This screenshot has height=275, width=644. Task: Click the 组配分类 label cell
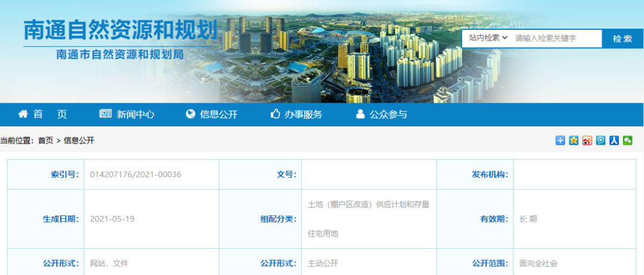pos(261,219)
